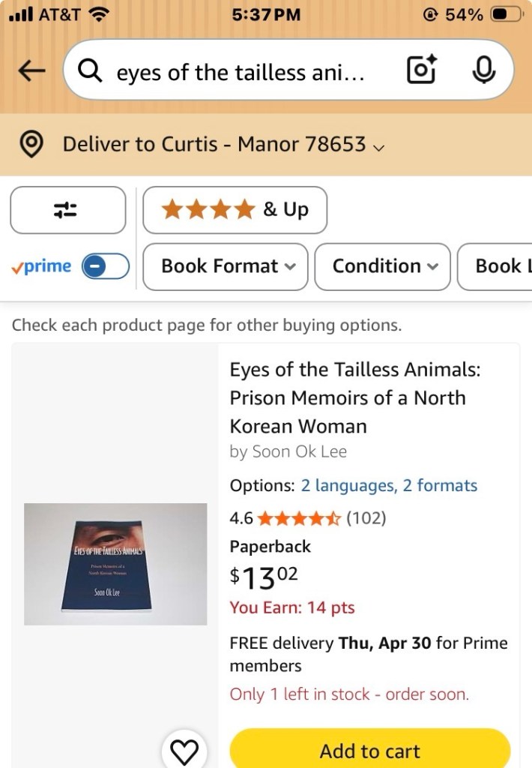Tap the delivery location pin icon

(30, 145)
